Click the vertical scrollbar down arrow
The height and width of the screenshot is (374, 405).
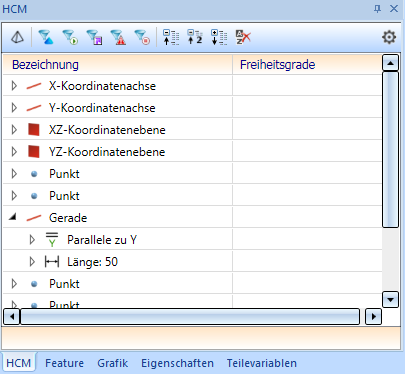click(x=390, y=299)
